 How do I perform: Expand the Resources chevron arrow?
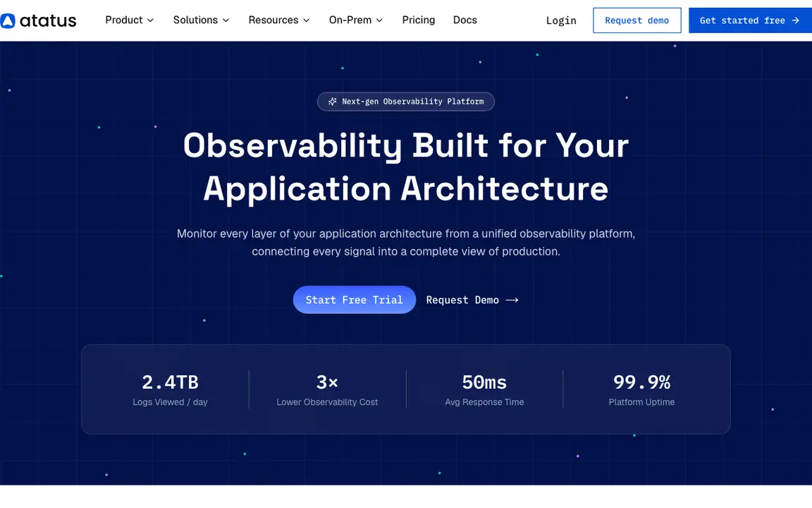(307, 20)
